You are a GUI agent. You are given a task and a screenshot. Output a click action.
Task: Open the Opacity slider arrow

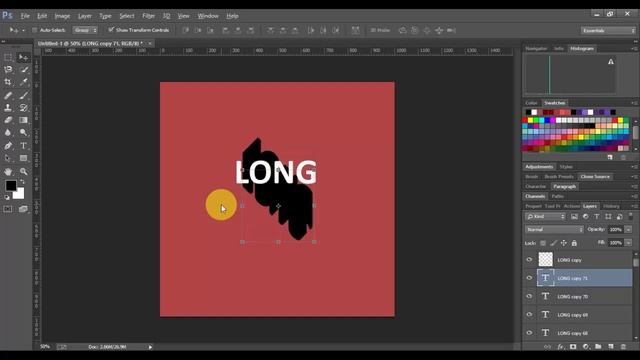[629, 230]
